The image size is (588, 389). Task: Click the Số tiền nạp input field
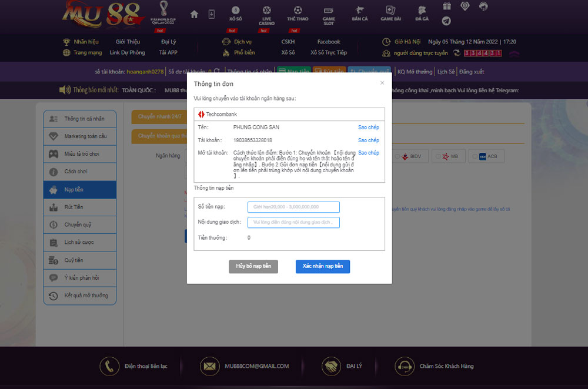click(293, 207)
